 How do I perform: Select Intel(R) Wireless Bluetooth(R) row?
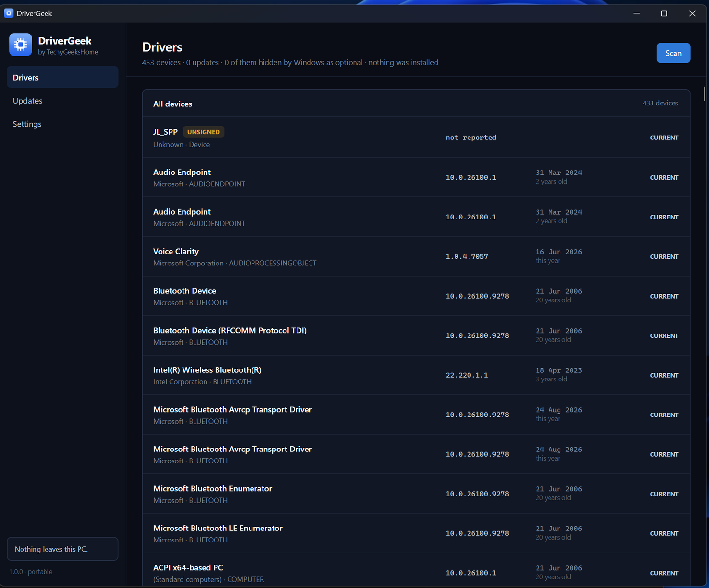[x=416, y=375]
